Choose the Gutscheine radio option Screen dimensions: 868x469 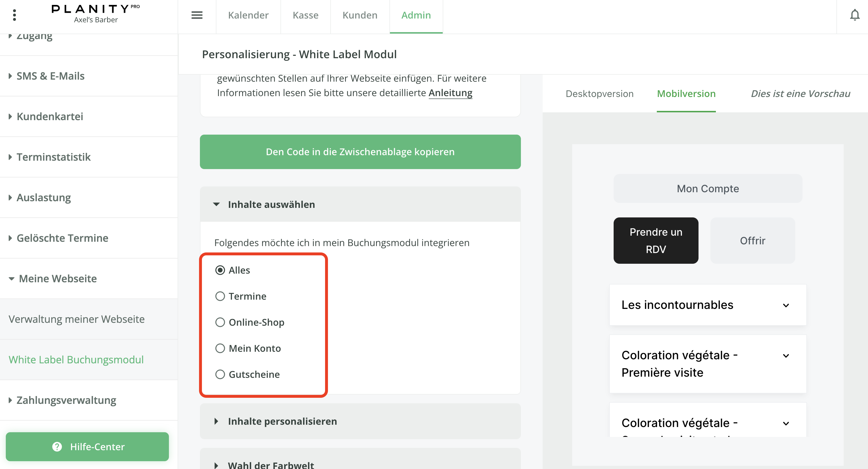click(x=220, y=374)
